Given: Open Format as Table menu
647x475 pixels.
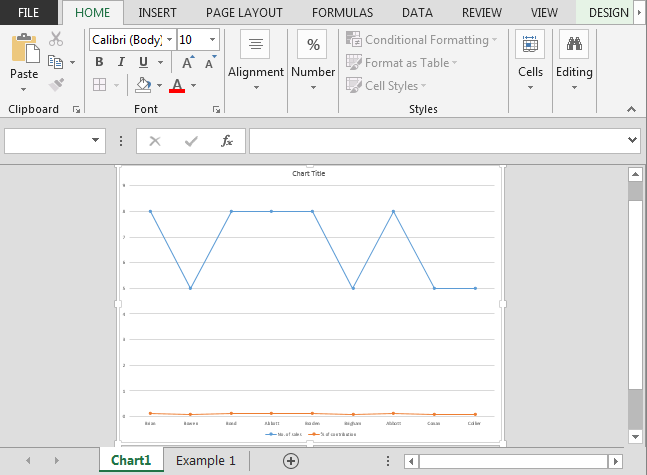Looking at the screenshot, I should (x=401, y=63).
